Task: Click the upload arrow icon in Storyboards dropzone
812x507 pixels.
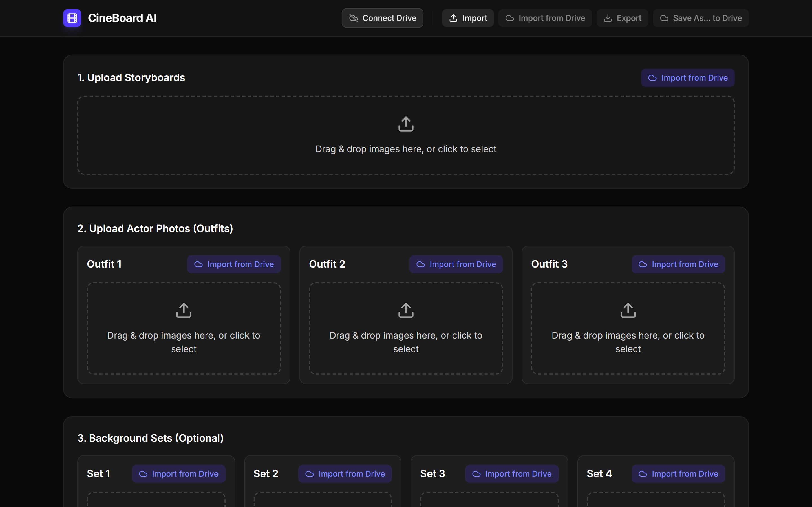Action: point(406,124)
